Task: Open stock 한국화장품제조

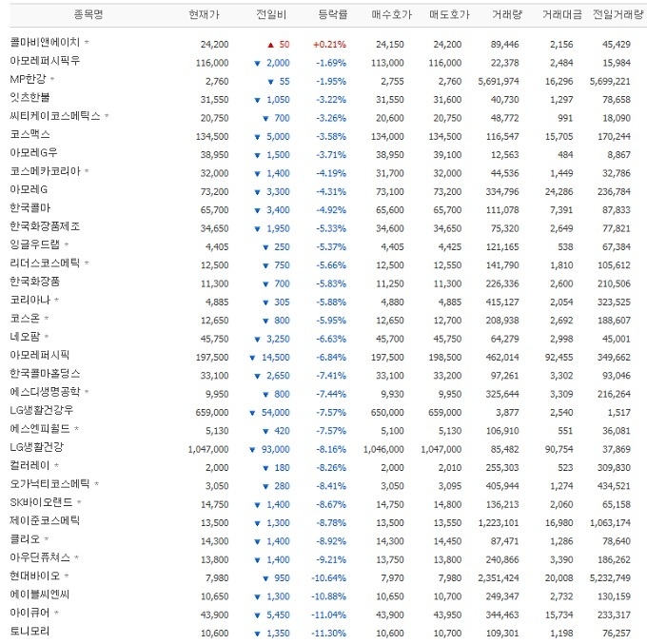Action: [x=45, y=226]
